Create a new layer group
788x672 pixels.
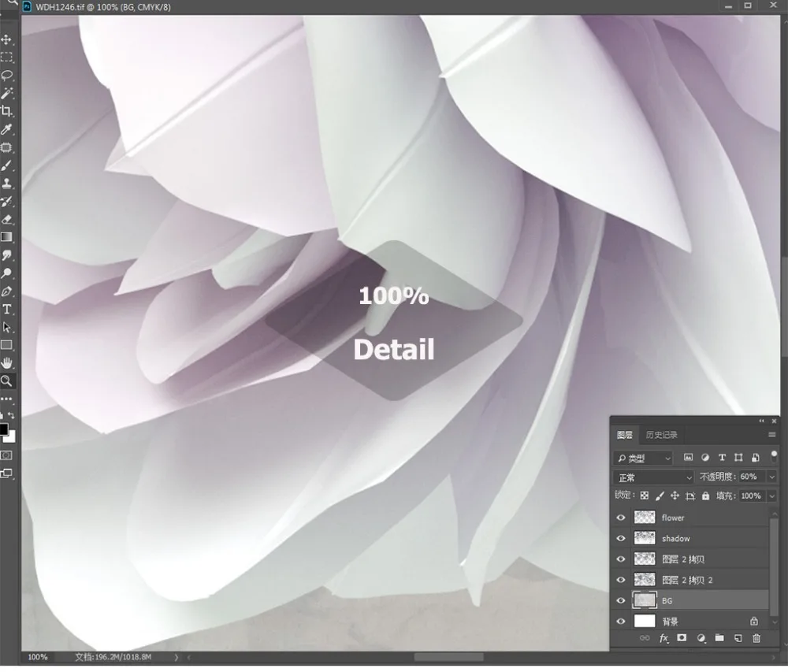(x=719, y=638)
